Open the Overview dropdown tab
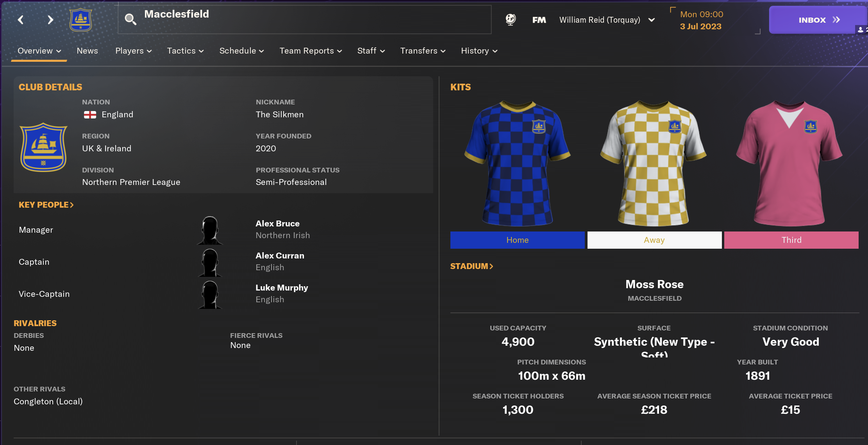The width and height of the screenshot is (868, 445). (39, 51)
